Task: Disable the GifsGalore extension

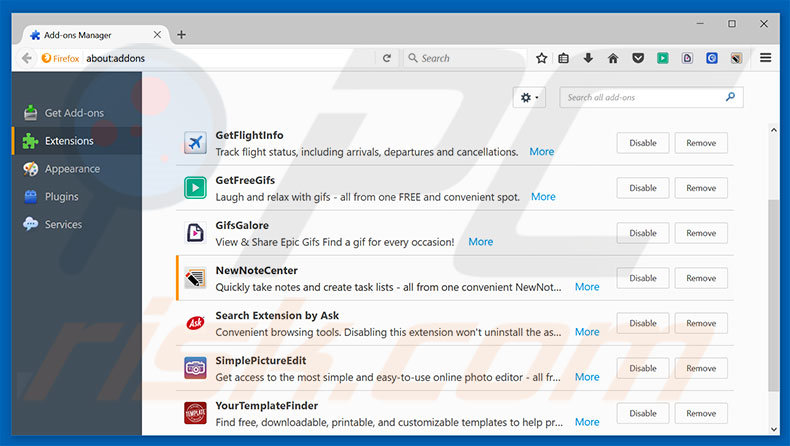Action: point(643,233)
